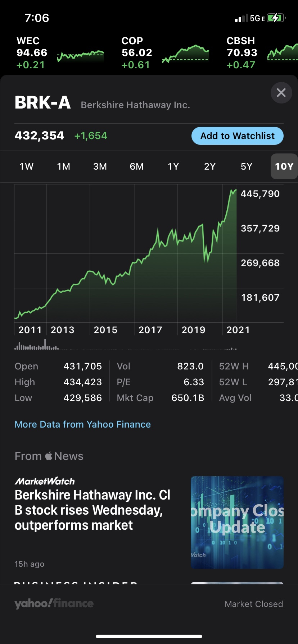Open the Company Close Update article thumbnail

tap(237, 523)
